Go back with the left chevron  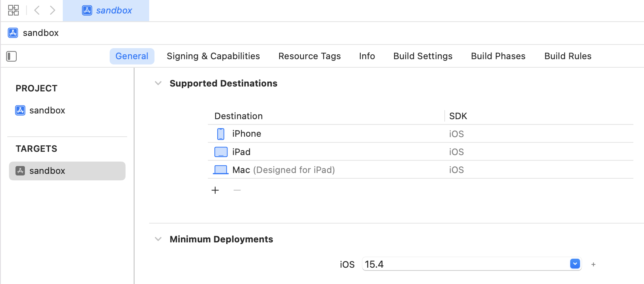[x=37, y=10]
